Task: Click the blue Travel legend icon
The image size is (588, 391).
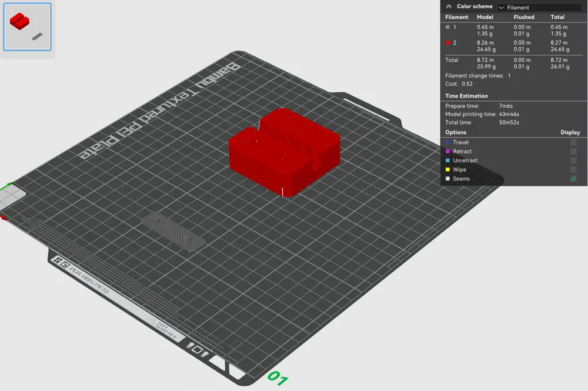Action: click(448, 142)
